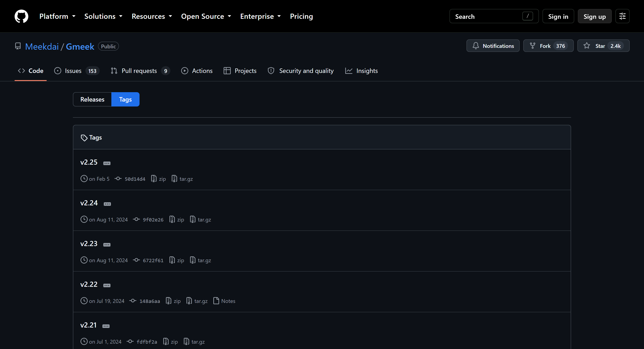Open the v2.22 tag page
This screenshot has height=349, width=644.
pyautogui.click(x=89, y=284)
